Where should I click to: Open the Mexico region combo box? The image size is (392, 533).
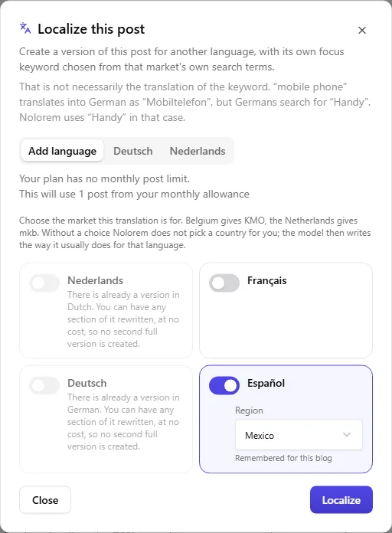[x=299, y=435]
